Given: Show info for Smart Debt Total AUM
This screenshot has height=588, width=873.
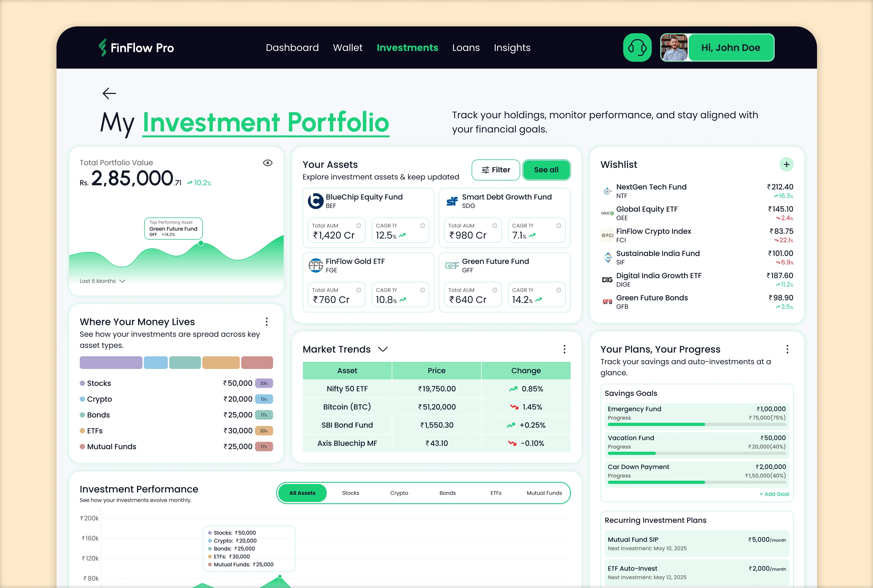Looking at the screenshot, I should 495,226.
